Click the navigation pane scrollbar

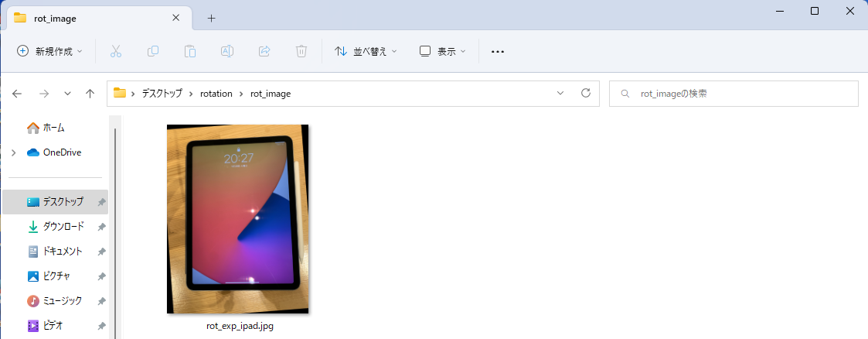tap(115, 233)
